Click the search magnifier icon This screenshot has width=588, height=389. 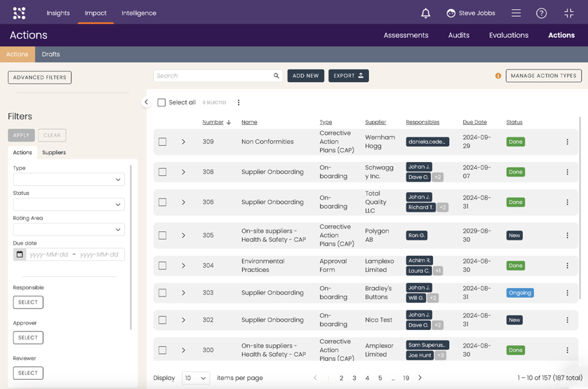click(x=276, y=76)
